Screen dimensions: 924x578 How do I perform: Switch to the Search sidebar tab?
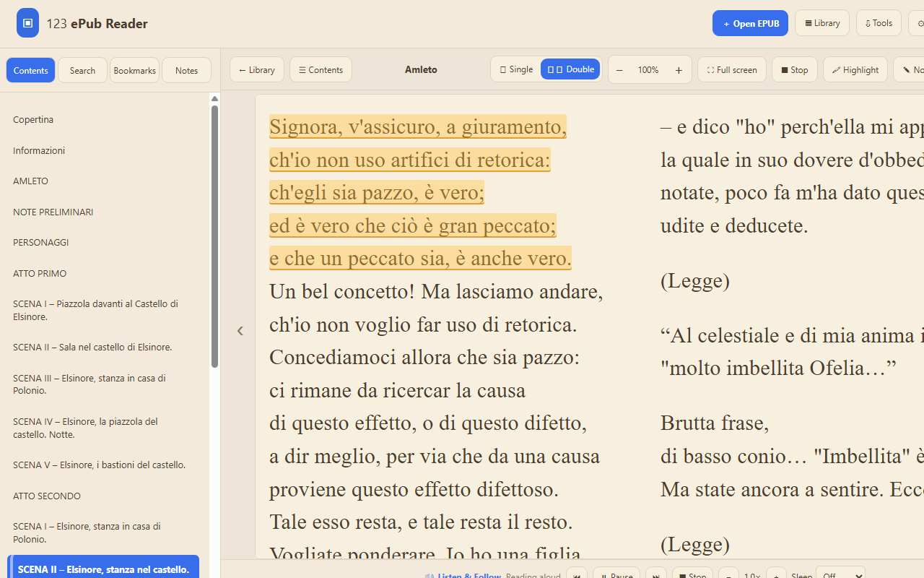point(82,70)
